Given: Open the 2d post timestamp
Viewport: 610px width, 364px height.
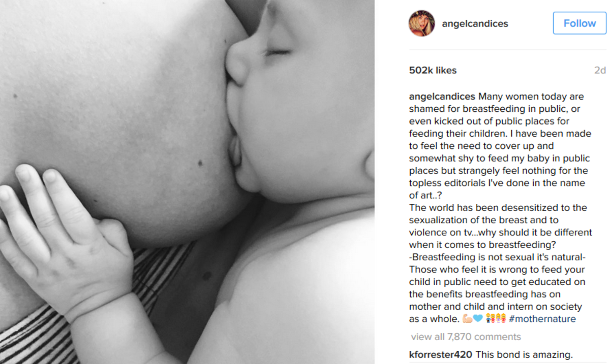Looking at the screenshot, I should (x=600, y=70).
